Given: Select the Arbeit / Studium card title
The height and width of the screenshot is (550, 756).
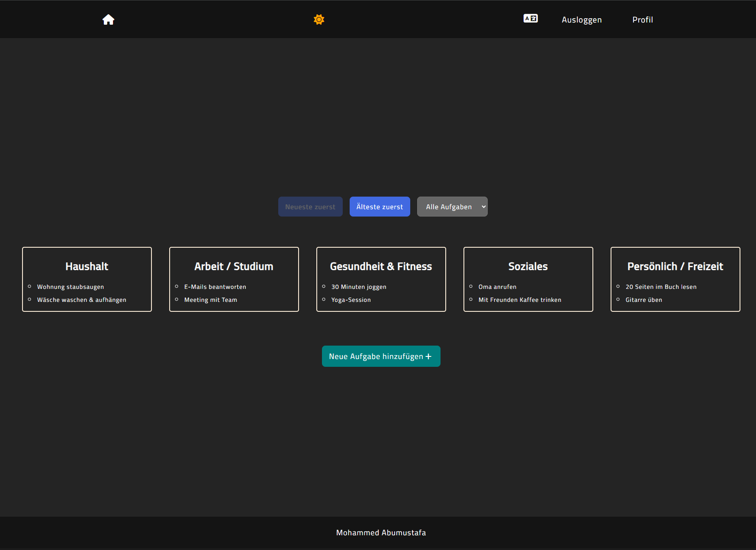Looking at the screenshot, I should point(234,266).
